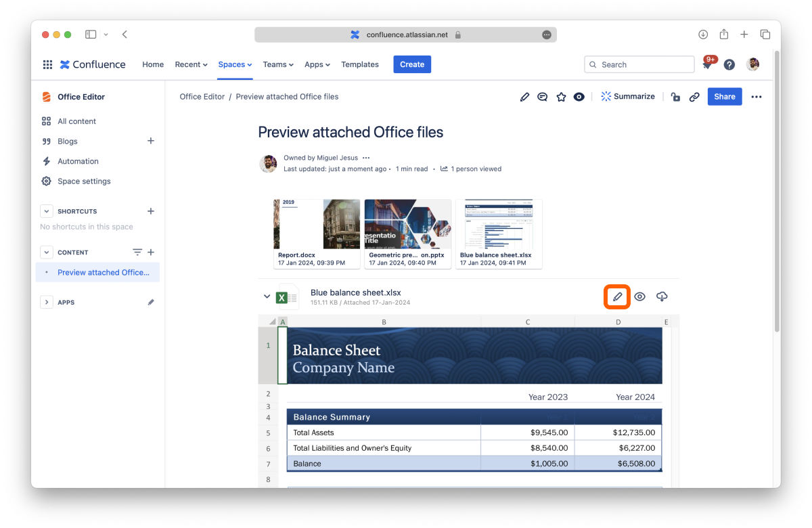Screen dimensions: 812x528
Task: Open the page More actions ellipsis
Action: (x=757, y=97)
